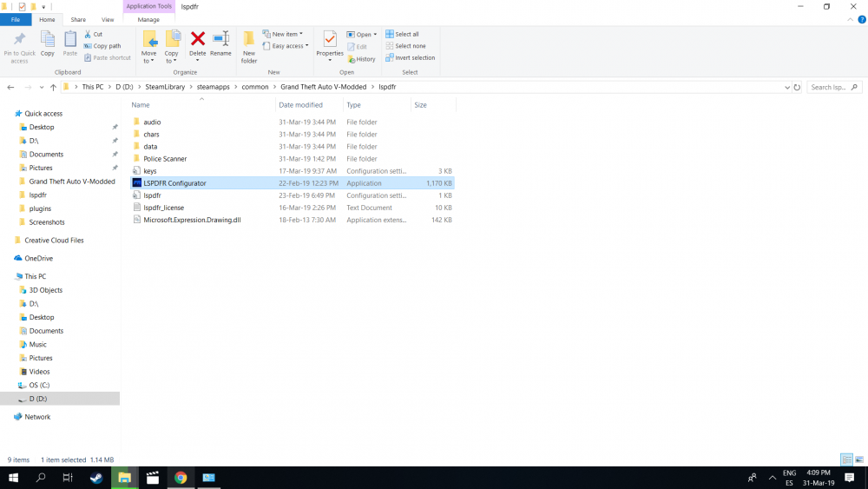Select the Police Scanner folder

165,158
